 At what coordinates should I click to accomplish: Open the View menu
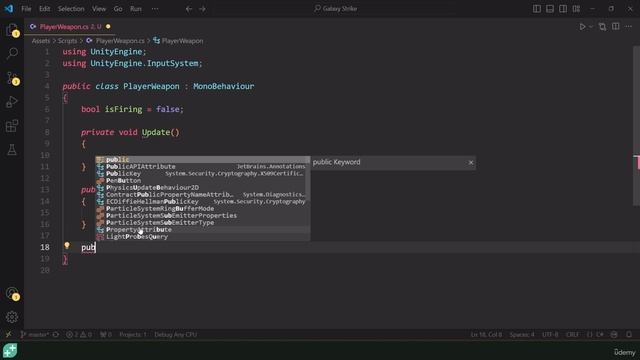click(99, 9)
